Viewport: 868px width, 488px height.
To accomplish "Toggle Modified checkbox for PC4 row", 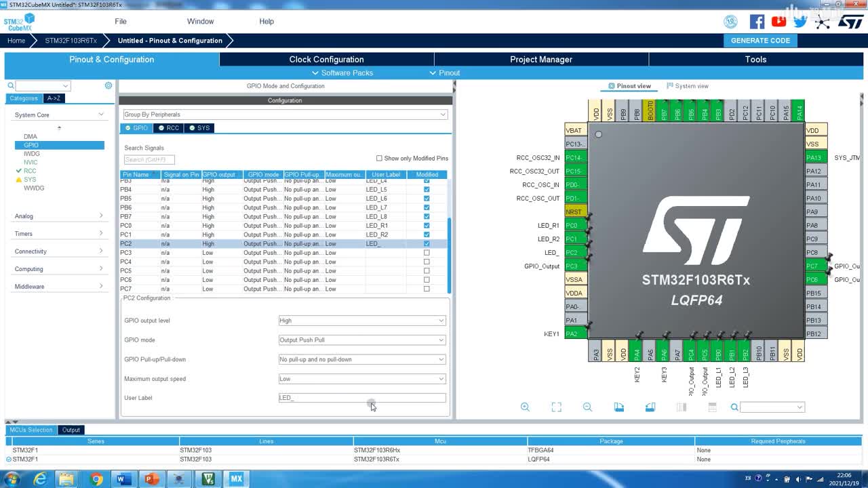I will 427,262.
